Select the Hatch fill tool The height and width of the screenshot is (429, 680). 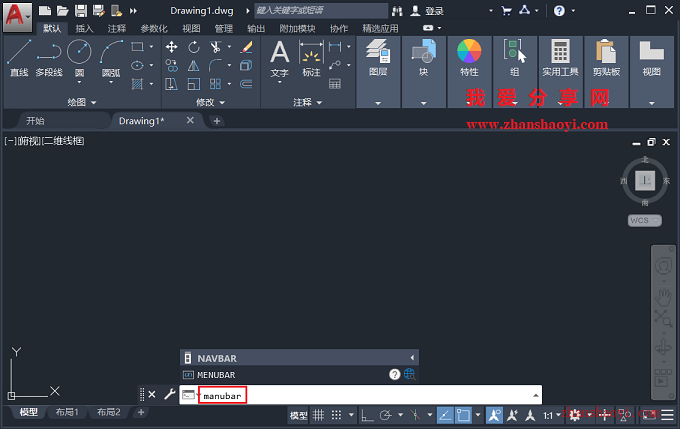(137, 84)
